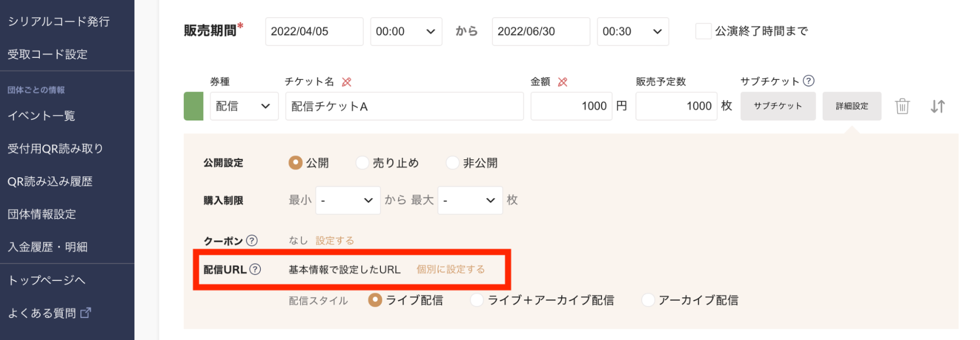The height and width of the screenshot is (340, 980).
Task: Enable the 公演終了時間まで checkbox
Action: click(x=704, y=31)
